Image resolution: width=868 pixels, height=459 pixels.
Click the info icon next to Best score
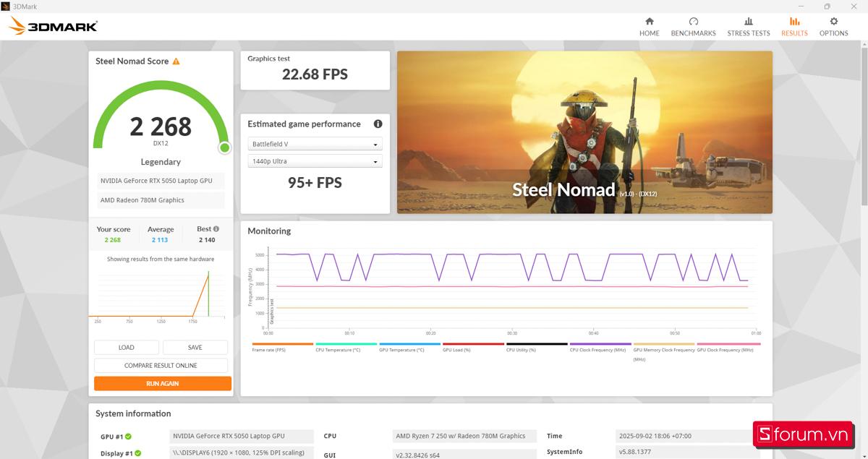[x=216, y=229]
